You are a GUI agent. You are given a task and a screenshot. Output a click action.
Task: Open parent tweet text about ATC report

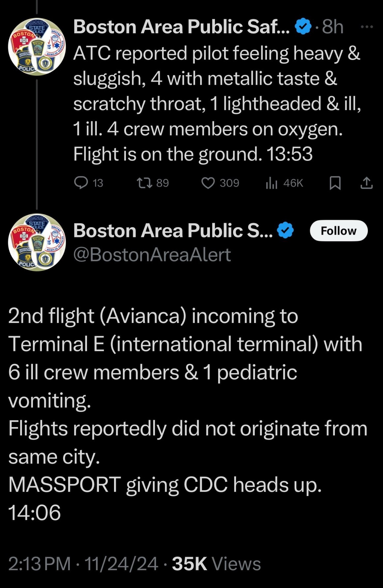[217, 103]
